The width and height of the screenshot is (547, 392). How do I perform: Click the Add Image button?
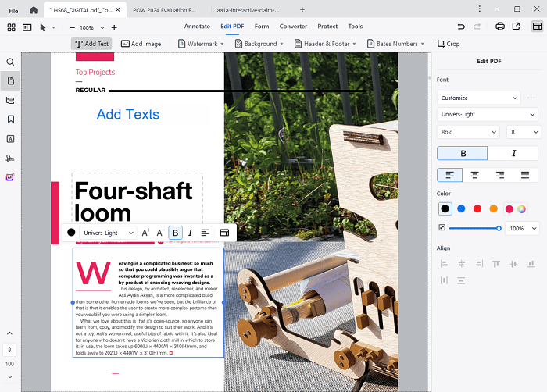tap(141, 44)
